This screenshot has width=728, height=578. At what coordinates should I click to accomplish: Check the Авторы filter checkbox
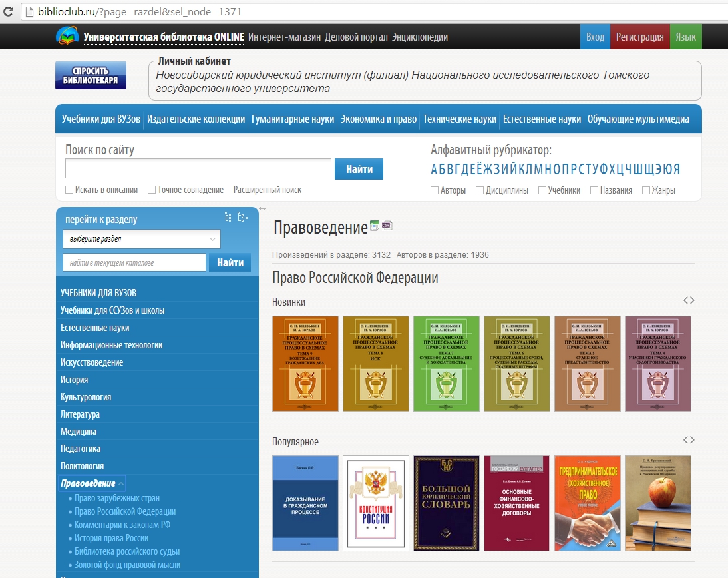pos(435,191)
